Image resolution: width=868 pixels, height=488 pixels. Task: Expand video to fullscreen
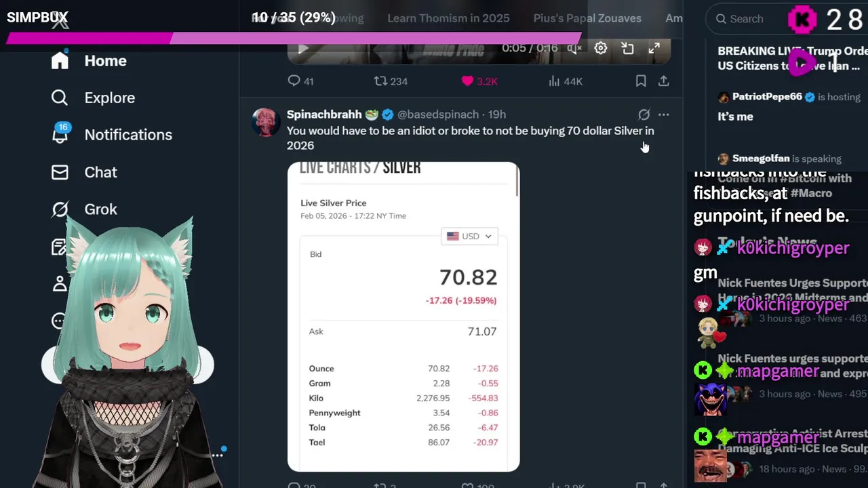pos(654,48)
